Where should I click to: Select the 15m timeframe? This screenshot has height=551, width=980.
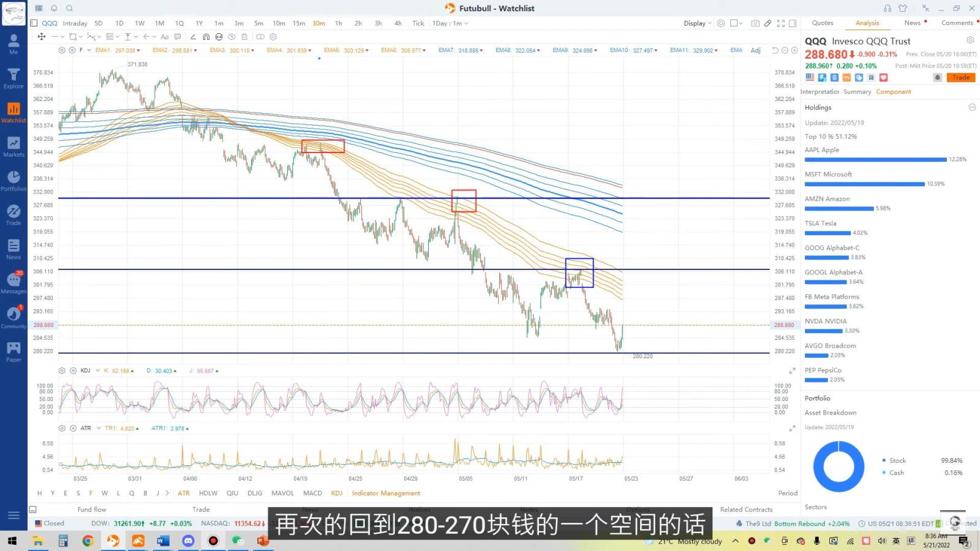point(298,23)
